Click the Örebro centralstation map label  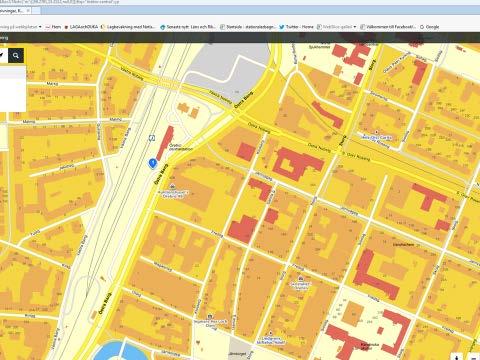[x=181, y=147]
